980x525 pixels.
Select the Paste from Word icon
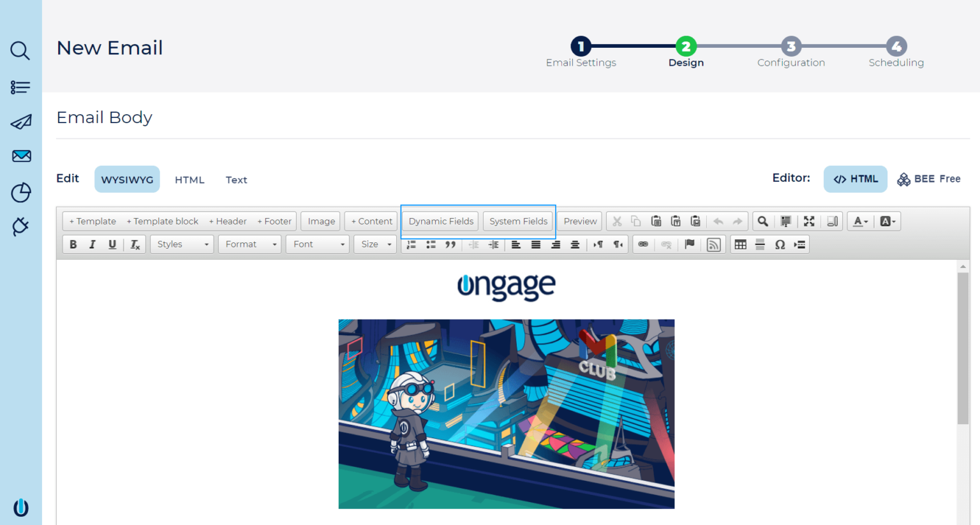click(x=695, y=221)
